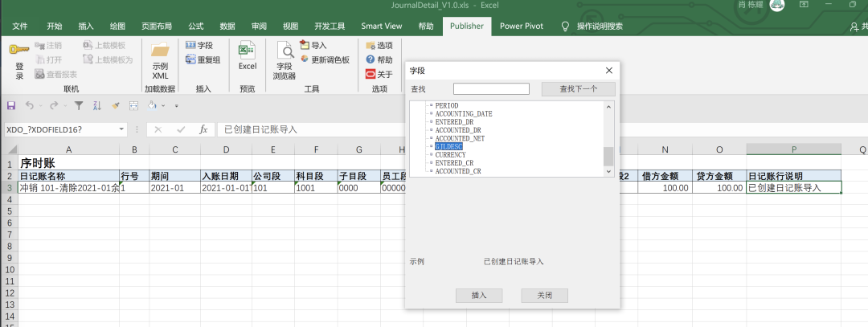868x327 pixels.
Task: Select cell A1 containing 序时账
Action: (68, 163)
